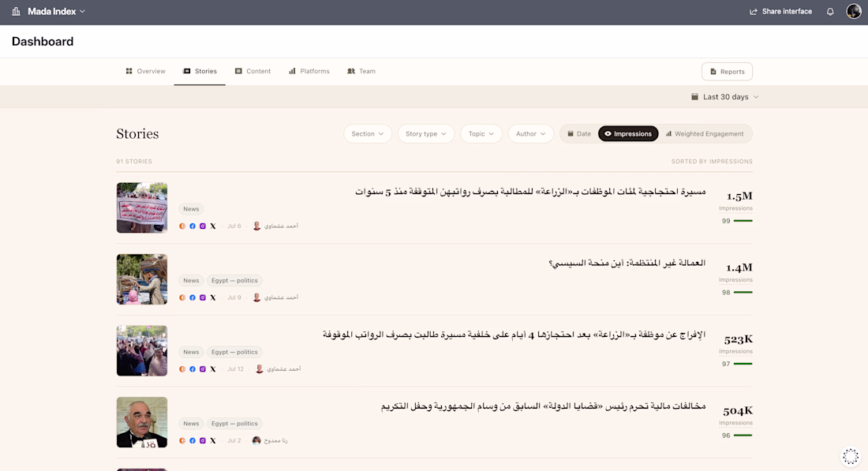Open the notifications bell
The width and height of the screenshot is (868, 471).
[x=830, y=12]
